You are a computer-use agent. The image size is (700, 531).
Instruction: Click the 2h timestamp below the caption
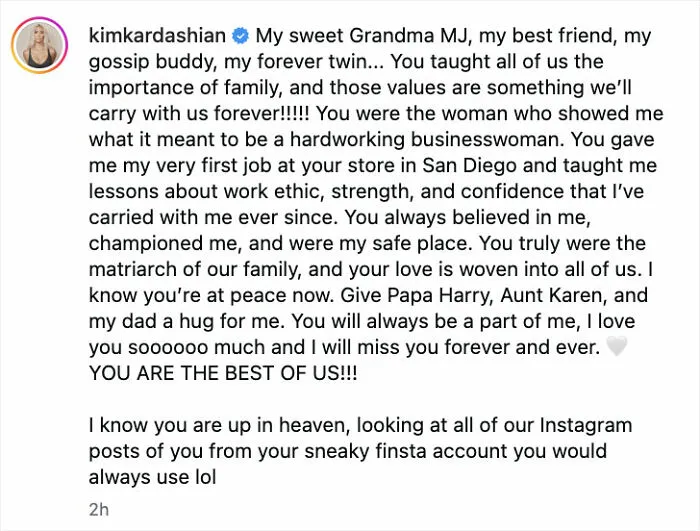(x=99, y=510)
